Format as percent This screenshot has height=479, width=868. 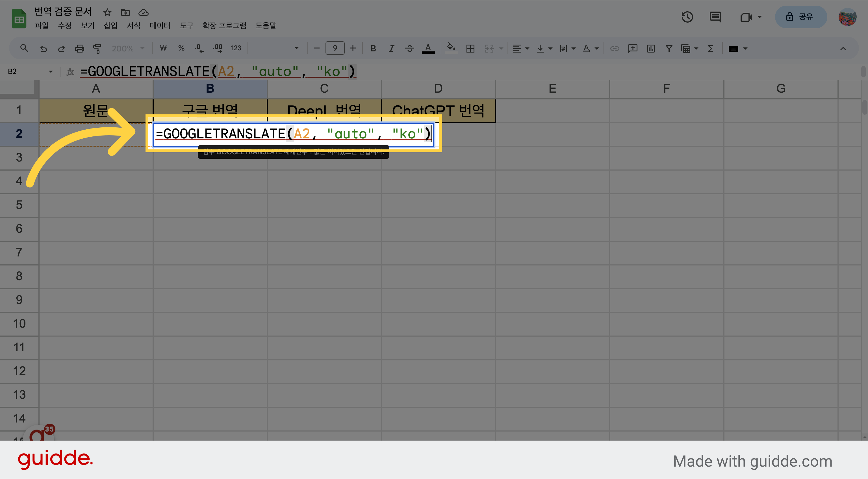tap(181, 48)
